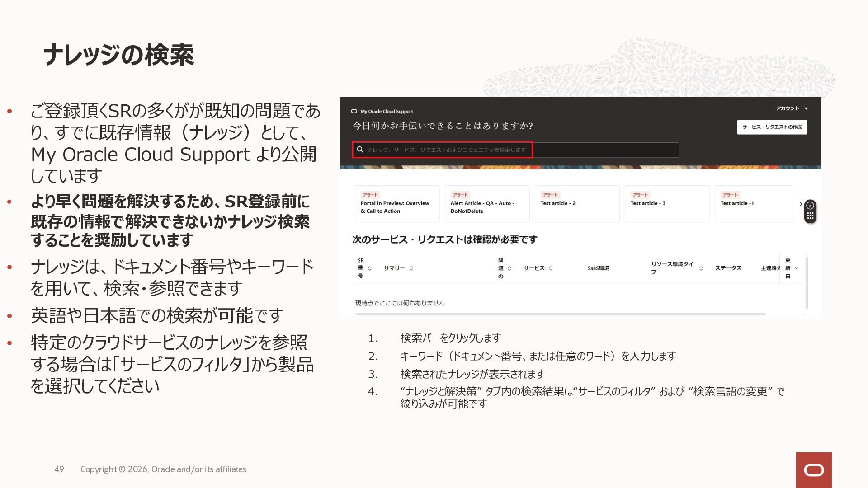Open the アカウント dropdown menu

point(792,108)
